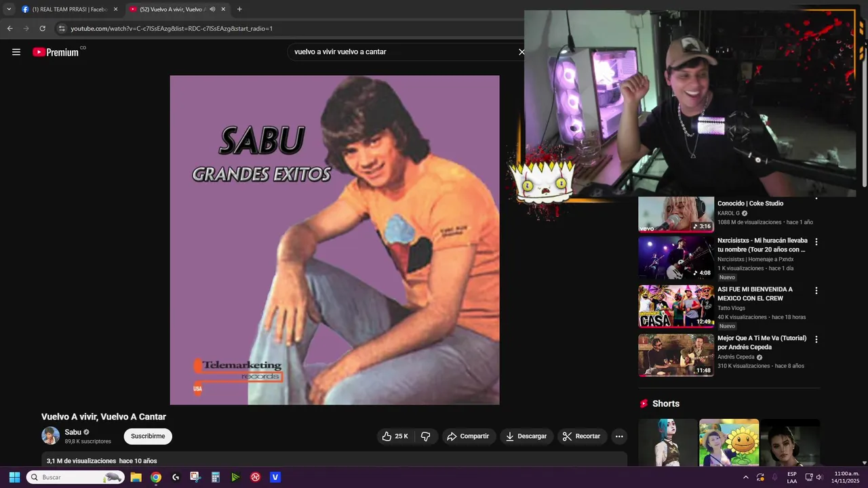868x488 pixels.
Task: Open the YouTube hamburger guide menu
Action: tap(16, 52)
